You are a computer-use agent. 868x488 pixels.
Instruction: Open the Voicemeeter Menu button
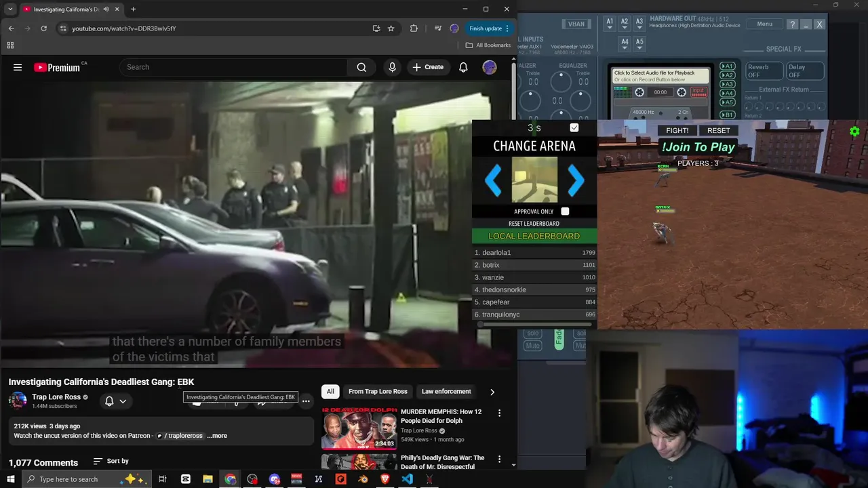[764, 24]
